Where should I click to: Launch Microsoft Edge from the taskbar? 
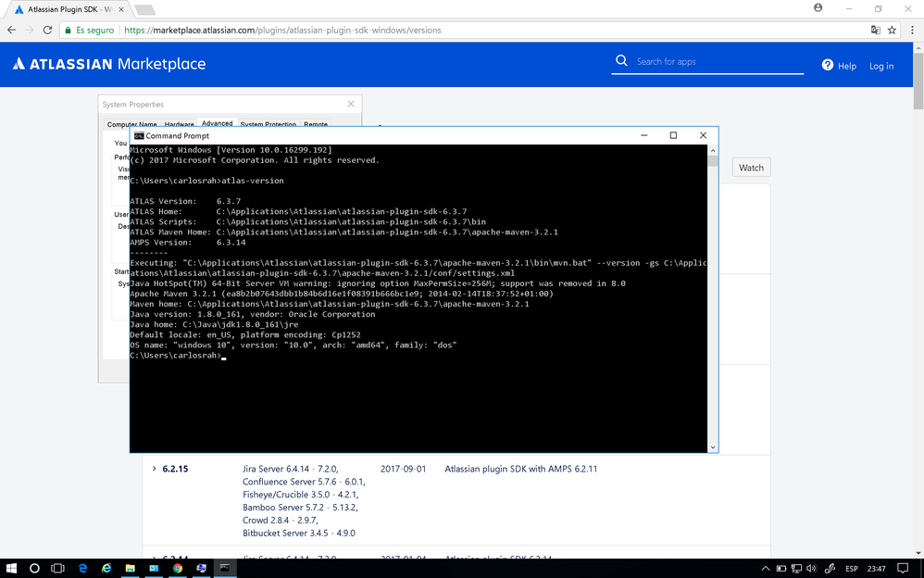pos(82,569)
